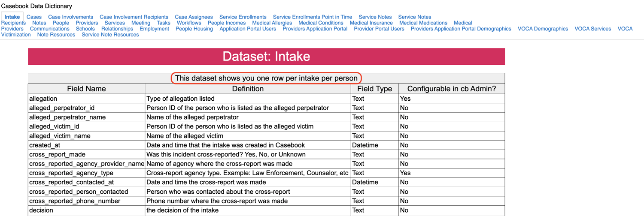Screen dimensions: 644x216
Task: Open the Medical Medications tab
Action: coord(423,23)
